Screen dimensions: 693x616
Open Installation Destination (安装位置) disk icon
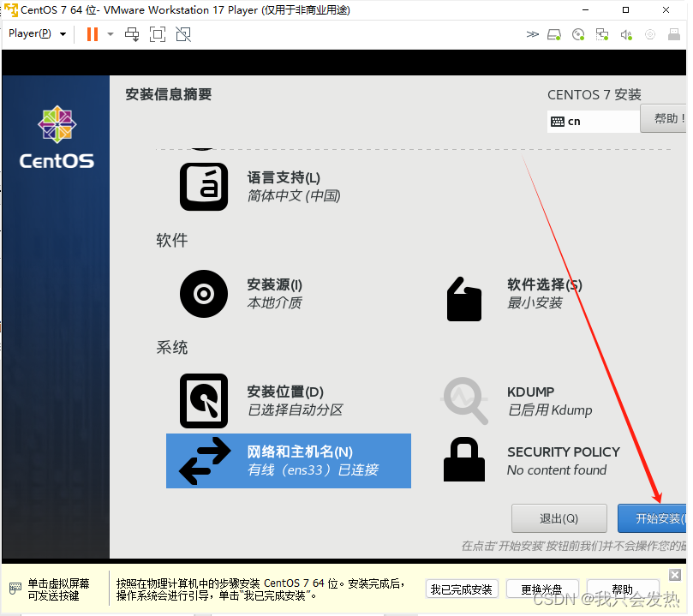[204, 401]
